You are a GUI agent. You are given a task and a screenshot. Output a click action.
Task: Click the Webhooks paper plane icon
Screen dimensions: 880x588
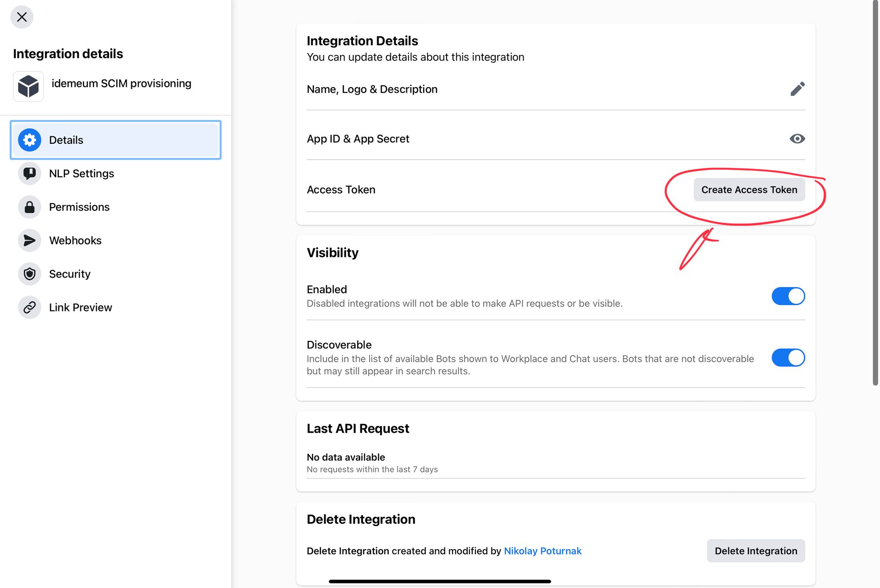[x=29, y=240]
